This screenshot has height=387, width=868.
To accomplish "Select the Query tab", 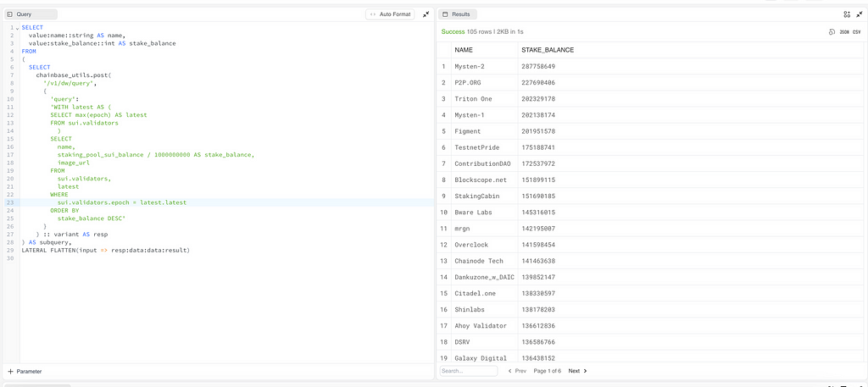I will click(31, 14).
